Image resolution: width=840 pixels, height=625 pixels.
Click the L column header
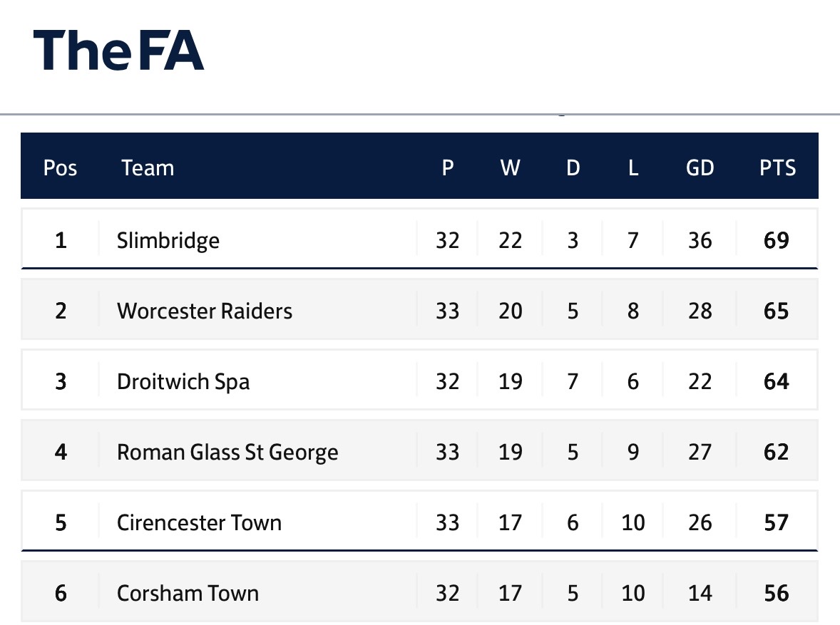(x=633, y=167)
